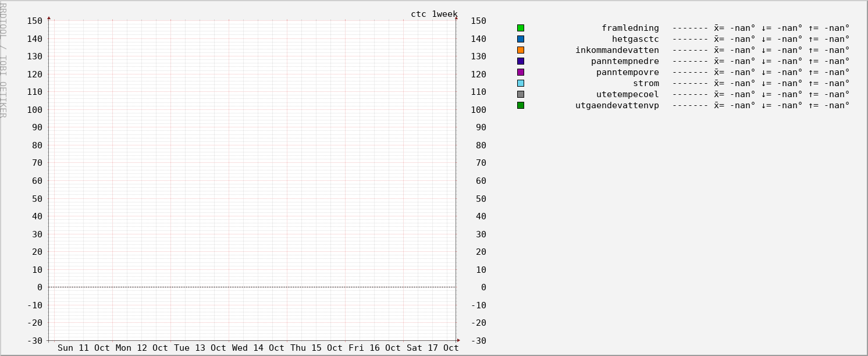This screenshot has width=868, height=356.
Task: Click the blue hetgasctc legend swatch
Action: click(x=520, y=39)
